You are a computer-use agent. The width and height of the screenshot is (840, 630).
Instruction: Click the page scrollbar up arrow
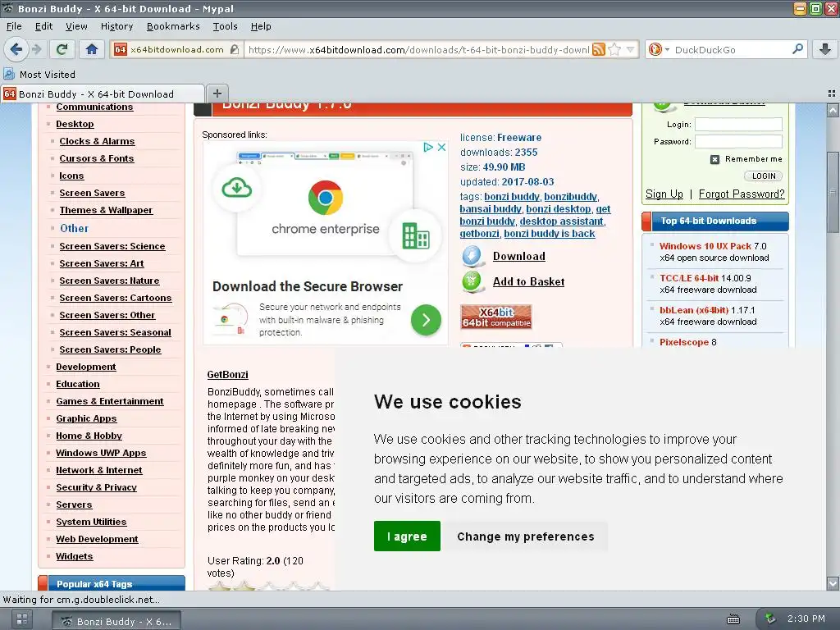[x=833, y=111]
